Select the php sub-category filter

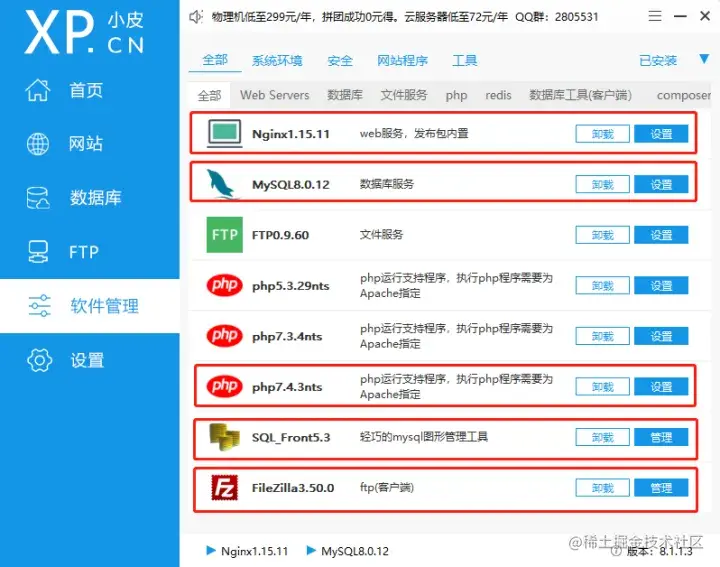tap(456, 95)
